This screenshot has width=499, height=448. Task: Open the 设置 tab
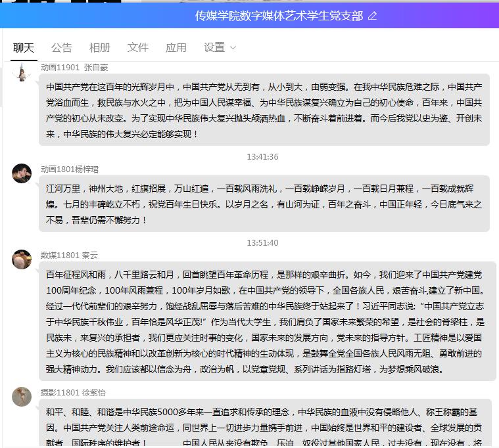click(214, 47)
